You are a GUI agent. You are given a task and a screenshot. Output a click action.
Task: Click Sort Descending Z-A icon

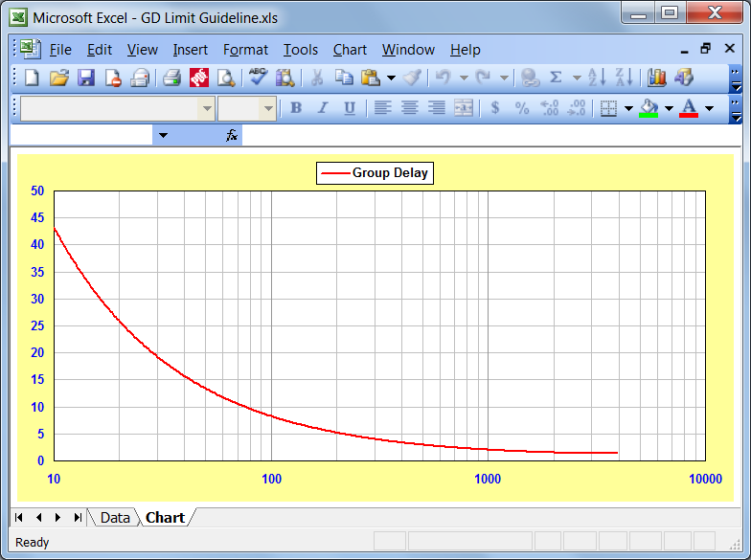pos(625,78)
